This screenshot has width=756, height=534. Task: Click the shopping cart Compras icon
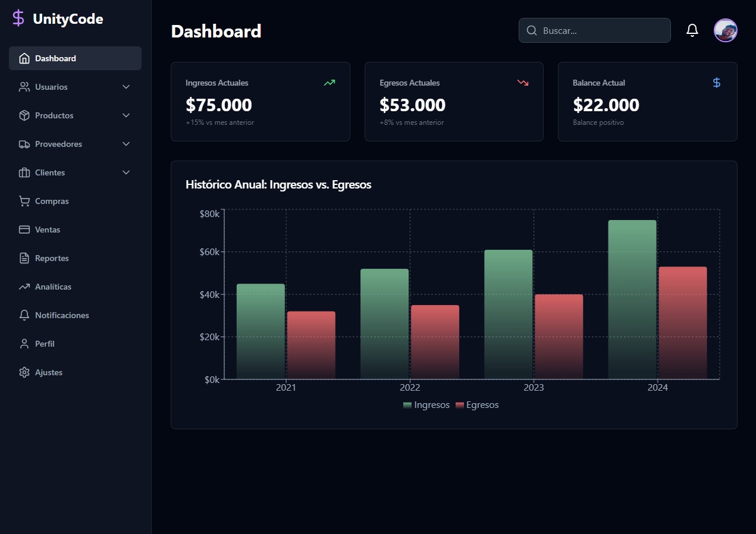24,201
